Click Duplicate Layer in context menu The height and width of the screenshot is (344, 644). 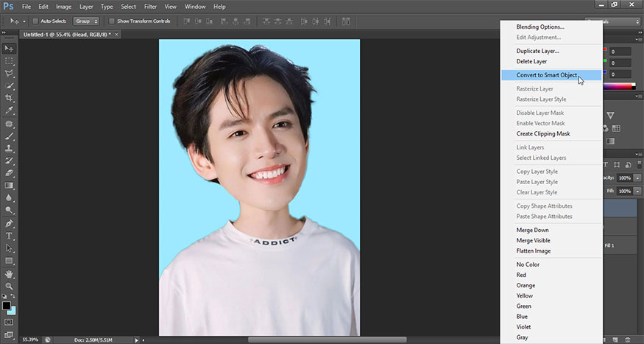point(537,51)
